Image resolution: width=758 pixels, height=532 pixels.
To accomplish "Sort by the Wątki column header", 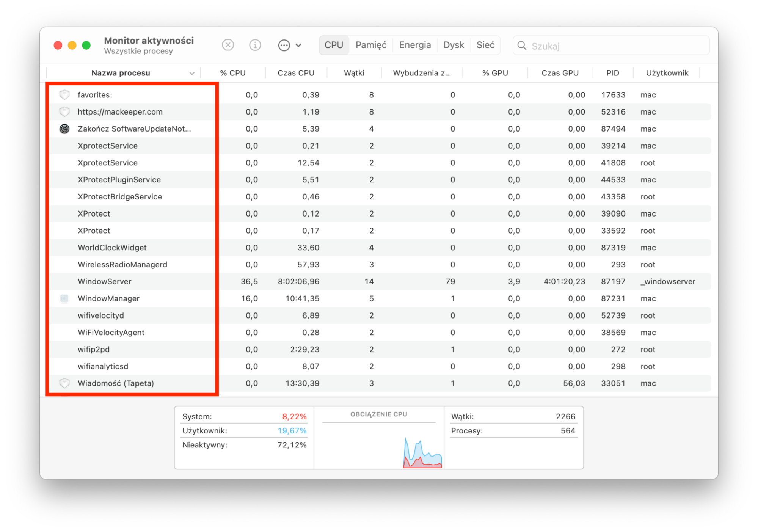I will (354, 73).
